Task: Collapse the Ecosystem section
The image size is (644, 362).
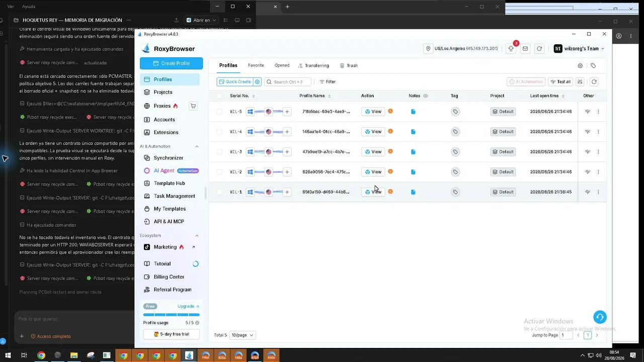Action: coord(197,235)
